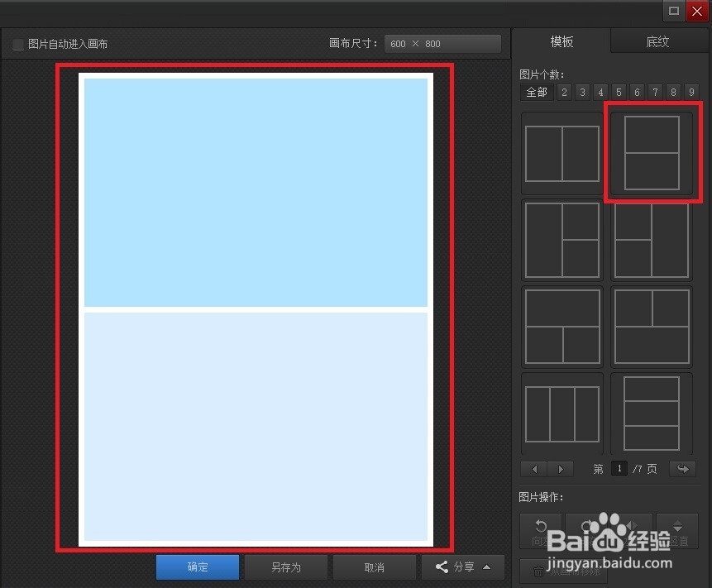Choose the two side-by-side columns template

pos(562,154)
